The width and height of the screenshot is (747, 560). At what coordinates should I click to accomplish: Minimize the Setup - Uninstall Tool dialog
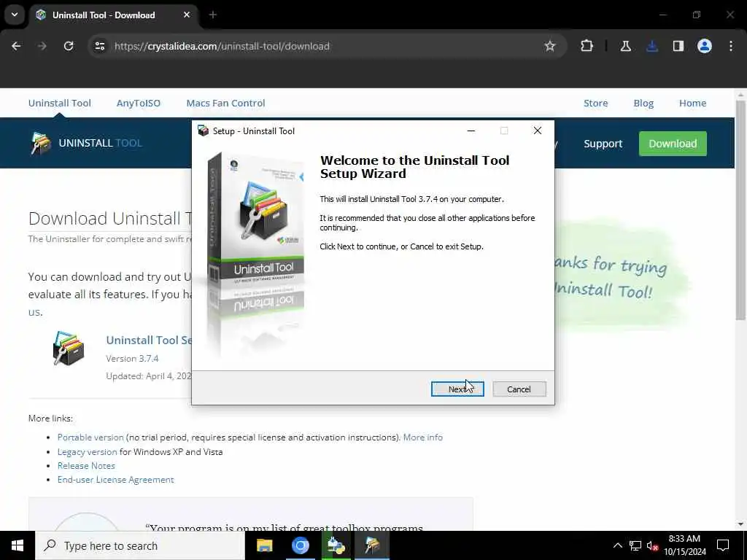click(471, 131)
